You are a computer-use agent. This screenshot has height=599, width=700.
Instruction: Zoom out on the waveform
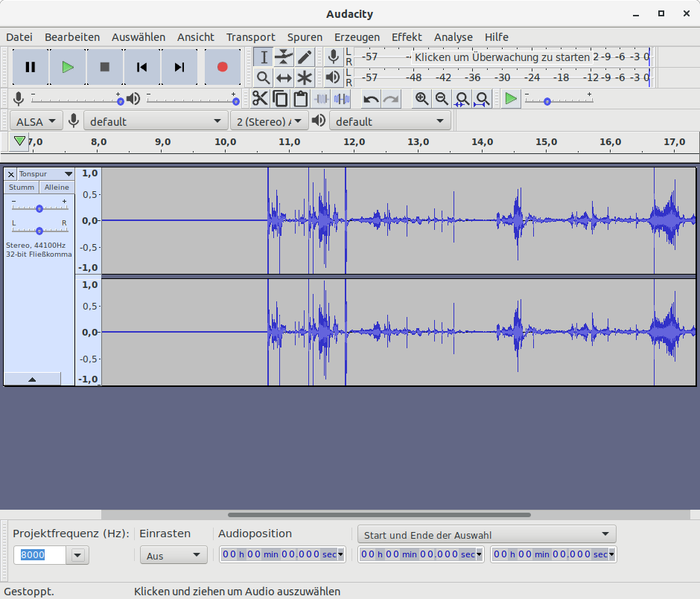[442, 98]
